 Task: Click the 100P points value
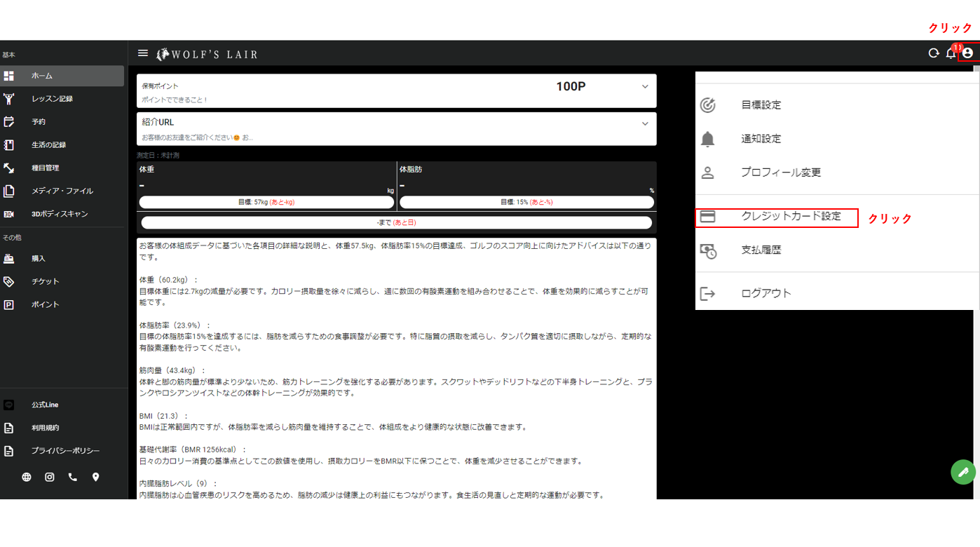(571, 87)
